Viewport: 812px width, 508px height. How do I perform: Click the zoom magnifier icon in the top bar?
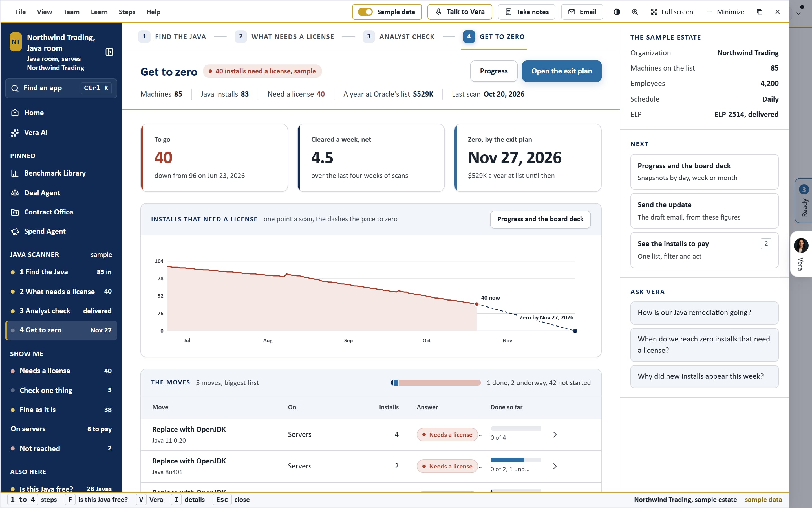(635, 12)
